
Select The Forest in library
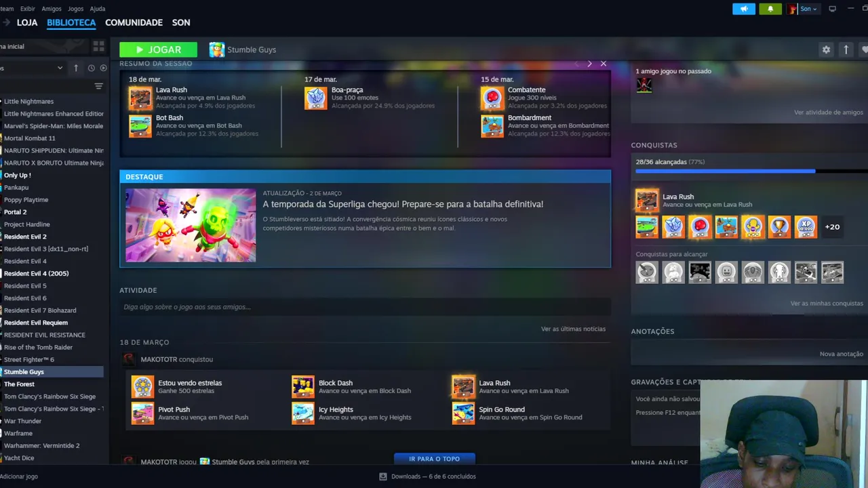pos(19,384)
